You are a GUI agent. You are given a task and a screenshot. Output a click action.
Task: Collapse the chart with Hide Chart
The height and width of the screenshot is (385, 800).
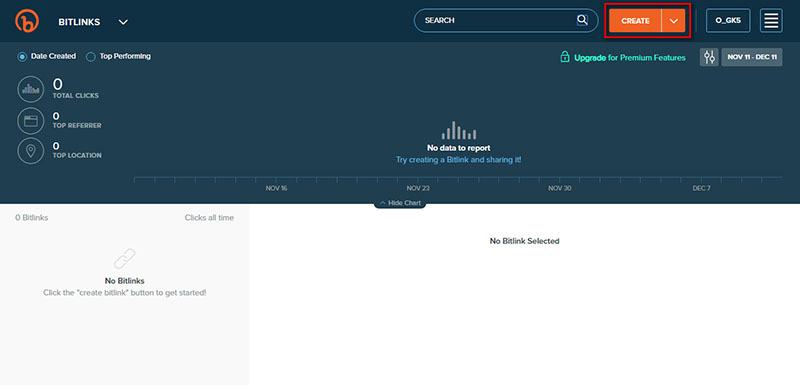pos(400,203)
